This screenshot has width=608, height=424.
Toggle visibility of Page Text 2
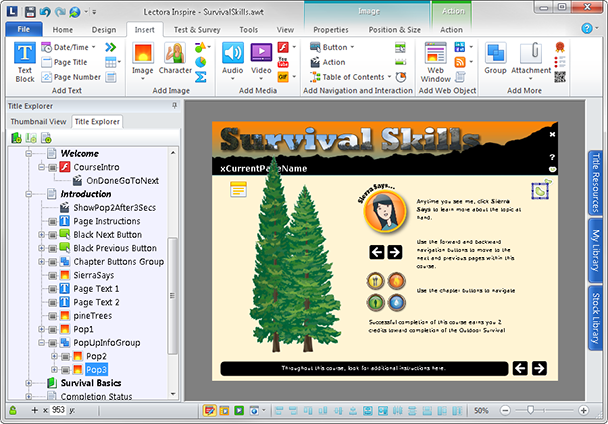tap(52, 303)
